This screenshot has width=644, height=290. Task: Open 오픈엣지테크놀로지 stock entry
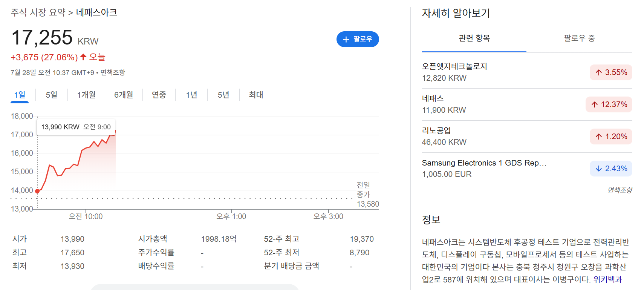527,72
